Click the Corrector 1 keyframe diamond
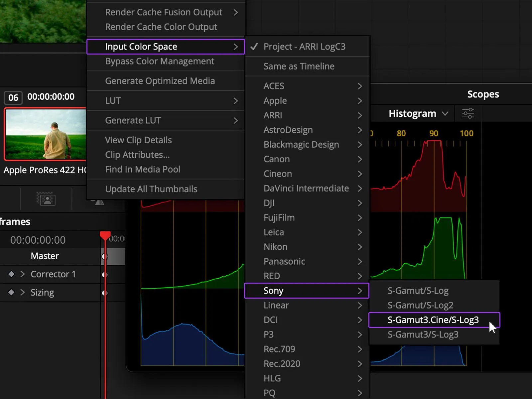532x399 pixels. tap(11, 274)
